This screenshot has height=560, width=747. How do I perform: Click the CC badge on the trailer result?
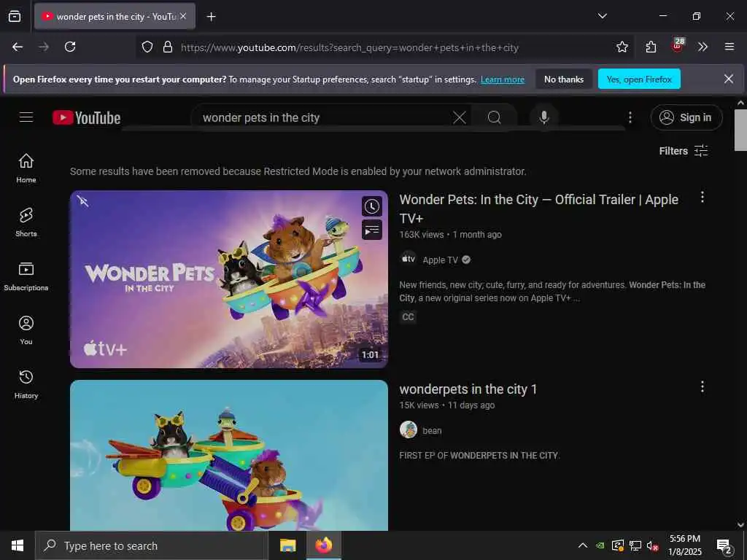(408, 317)
